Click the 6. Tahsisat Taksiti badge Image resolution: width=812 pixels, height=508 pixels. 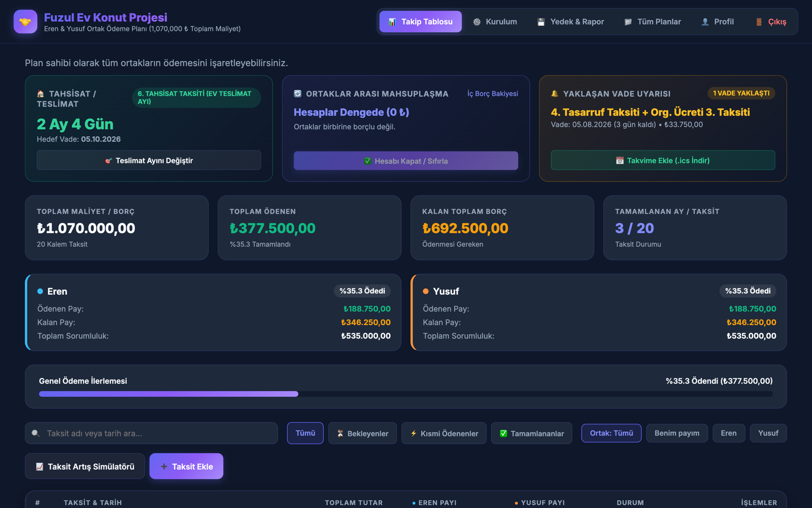196,98
